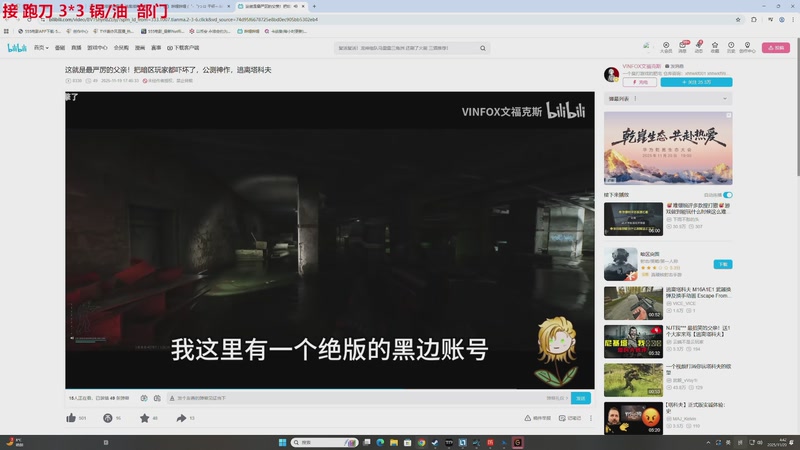800x450 pixels.
Task: Give coins with the coin icon
Action: click(108, 418)
